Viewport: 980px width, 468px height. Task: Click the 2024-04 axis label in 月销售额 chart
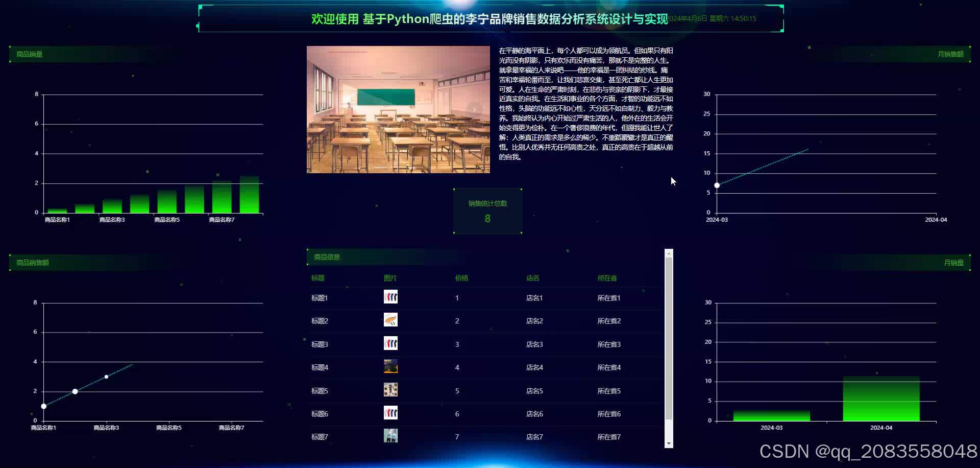tap(936, 220)
